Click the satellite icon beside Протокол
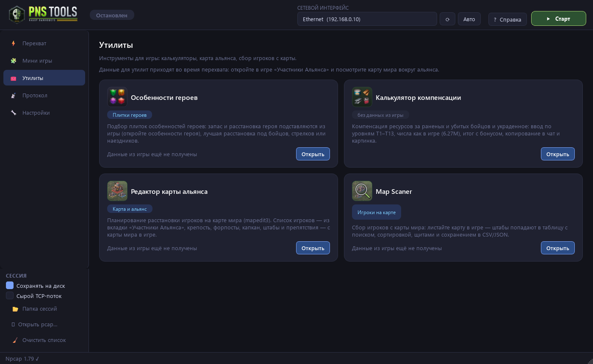Image resolution: width=593 pixels, height=364 pixels. 14,95
